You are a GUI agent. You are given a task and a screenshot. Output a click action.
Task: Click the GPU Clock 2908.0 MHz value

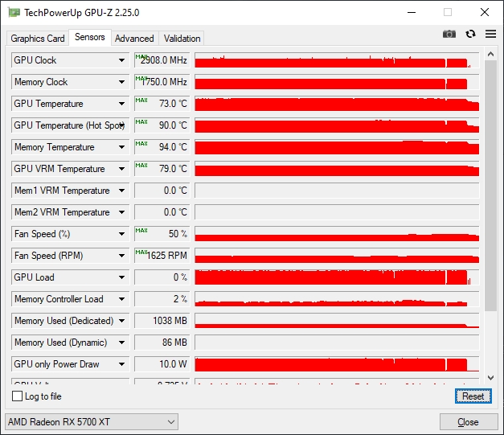click(162, 60)
